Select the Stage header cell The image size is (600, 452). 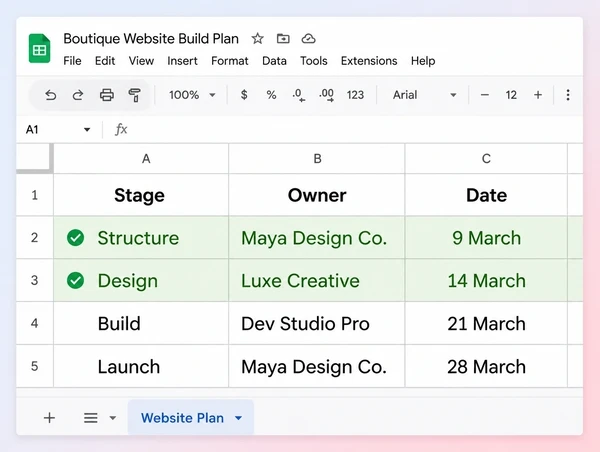(x=141, y=195)
